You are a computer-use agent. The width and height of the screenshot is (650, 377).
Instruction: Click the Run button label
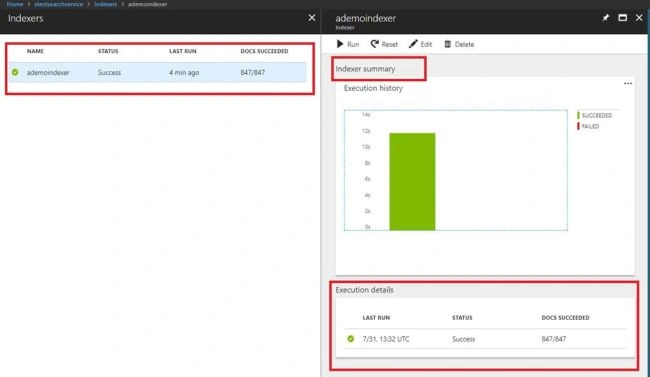point(353,44)
